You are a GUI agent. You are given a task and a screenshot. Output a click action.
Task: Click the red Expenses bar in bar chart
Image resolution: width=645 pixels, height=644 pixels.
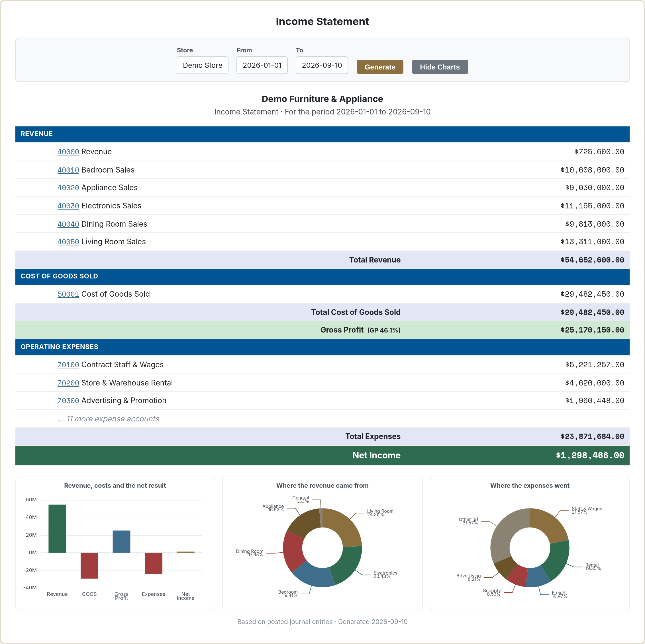(153, 563)
